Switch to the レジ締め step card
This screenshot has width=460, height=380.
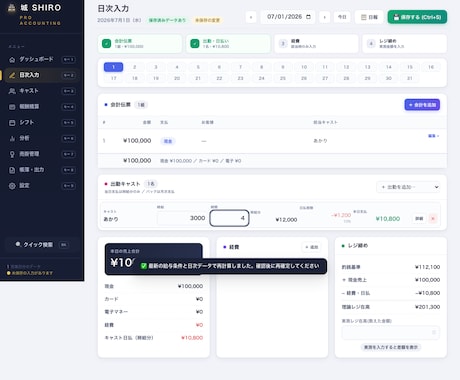(x=405, y=44)
